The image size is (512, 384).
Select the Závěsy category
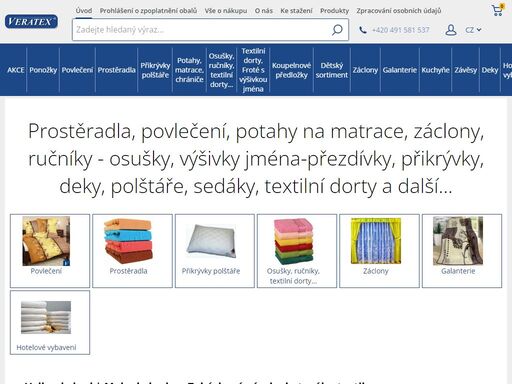point(466,70)
